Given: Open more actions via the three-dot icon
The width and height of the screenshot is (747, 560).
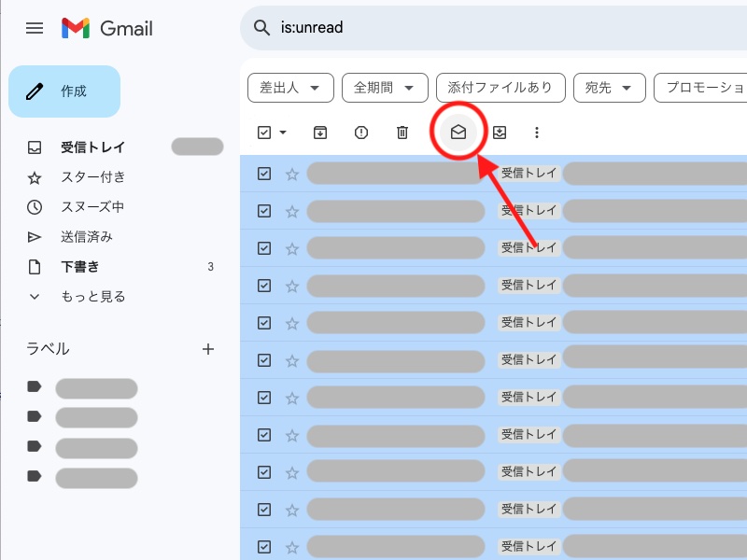Looking at the screenshot, I should coord(536,132).
